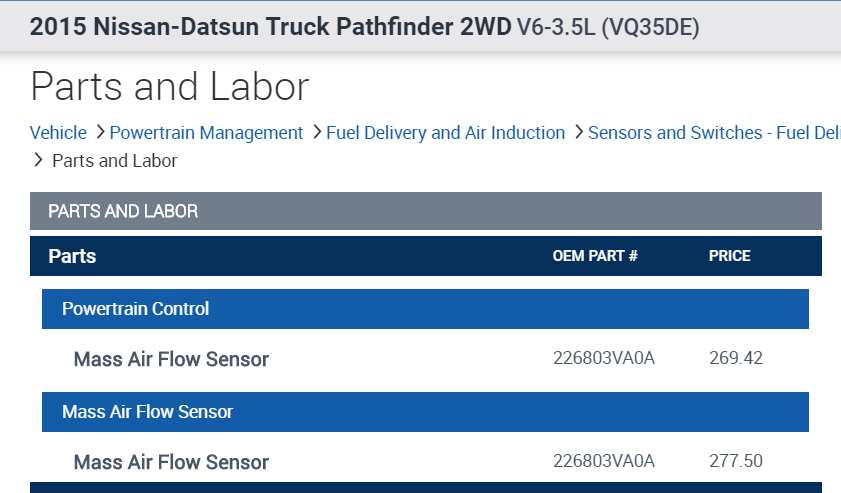This screenshot has height=493, width=841.
Task: Go to Fuel Delivery and Air Induction
Action: 445,133
